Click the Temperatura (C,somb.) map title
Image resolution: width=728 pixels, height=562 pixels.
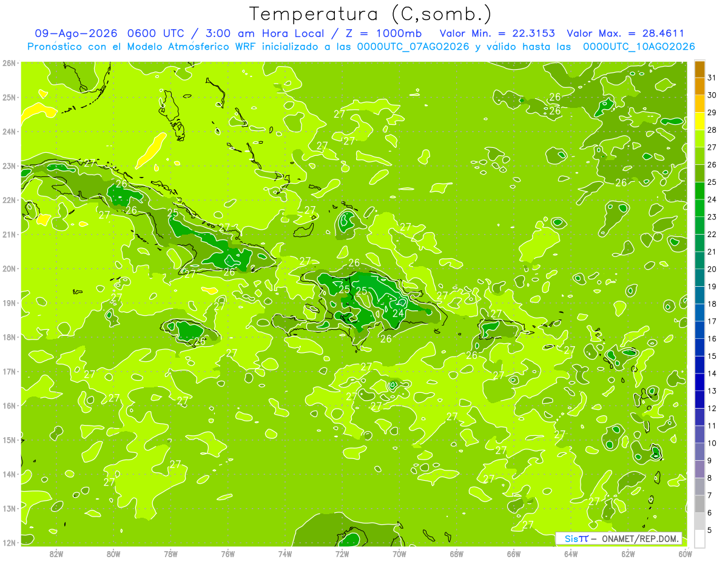point(371,14)
